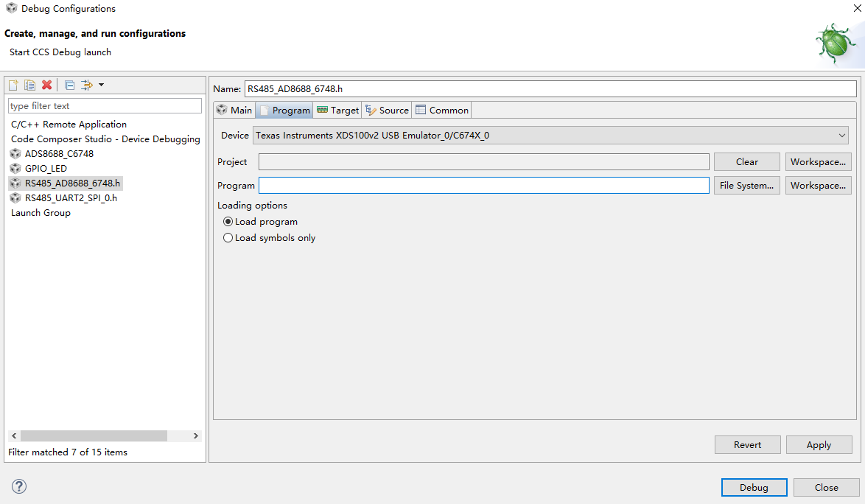
Task: Delete the selected launch configuration
Action: tap(46, 85)
